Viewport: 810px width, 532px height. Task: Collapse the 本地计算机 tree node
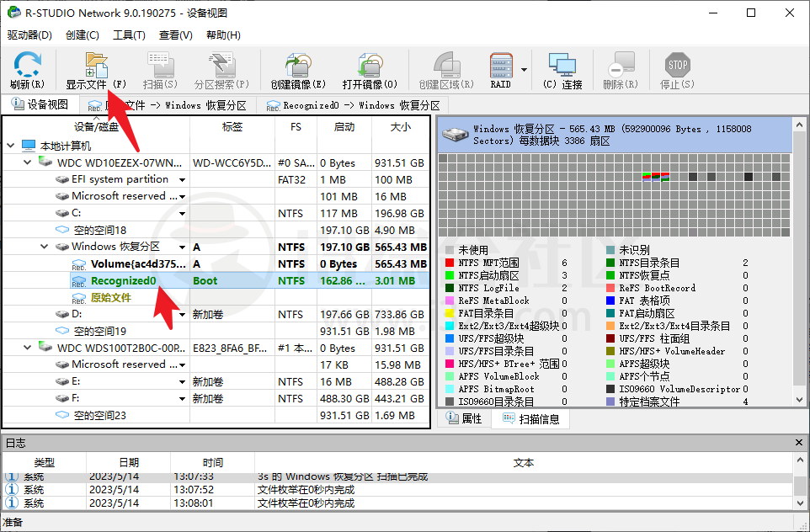pyautogui.click(x=11, y=146)
